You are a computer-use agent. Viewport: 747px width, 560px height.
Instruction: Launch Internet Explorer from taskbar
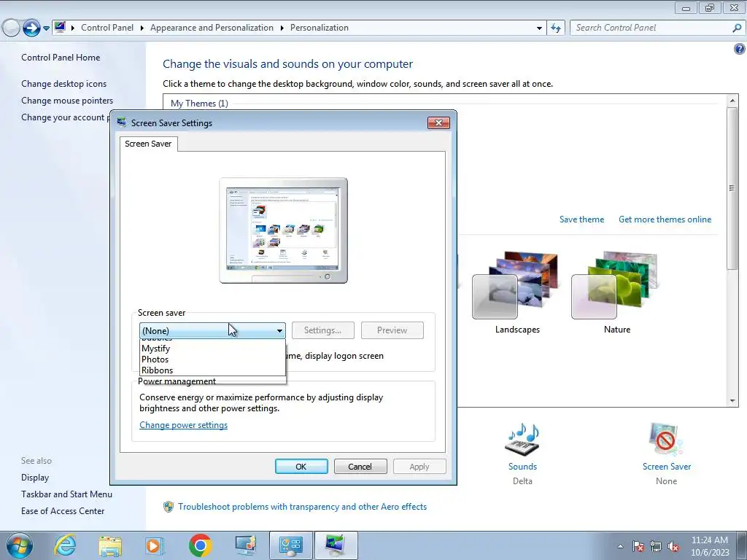64,545
